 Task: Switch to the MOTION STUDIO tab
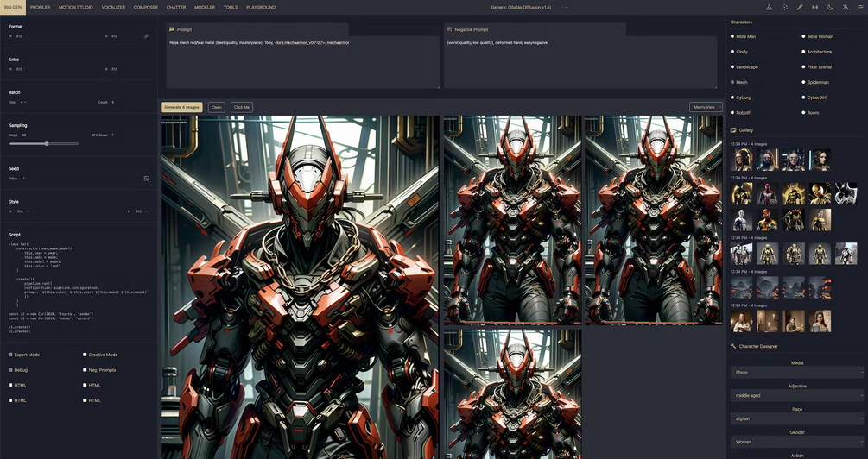click(x=75, y=7)
